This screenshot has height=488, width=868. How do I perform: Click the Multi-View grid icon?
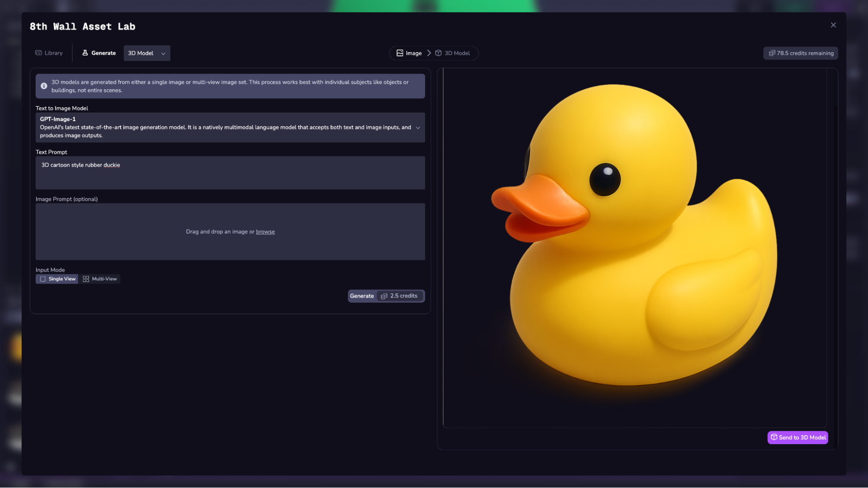coord(86,279)
